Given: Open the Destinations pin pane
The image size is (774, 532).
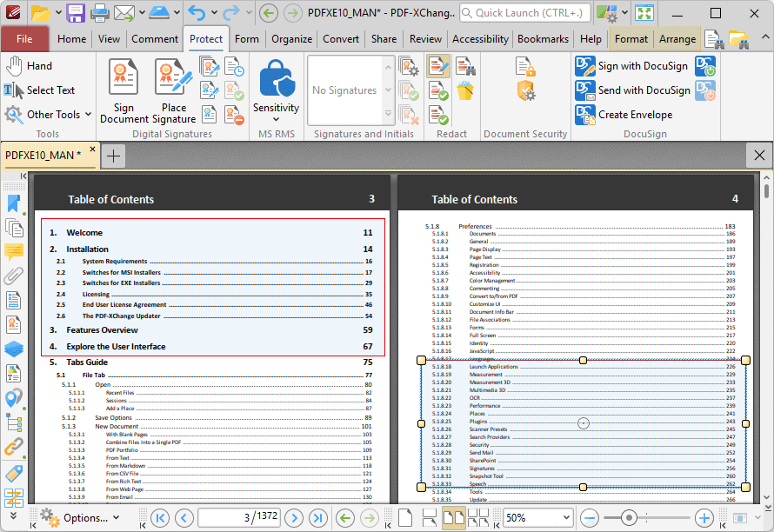Looking at the screenshot, I should [x=14, y=398].
